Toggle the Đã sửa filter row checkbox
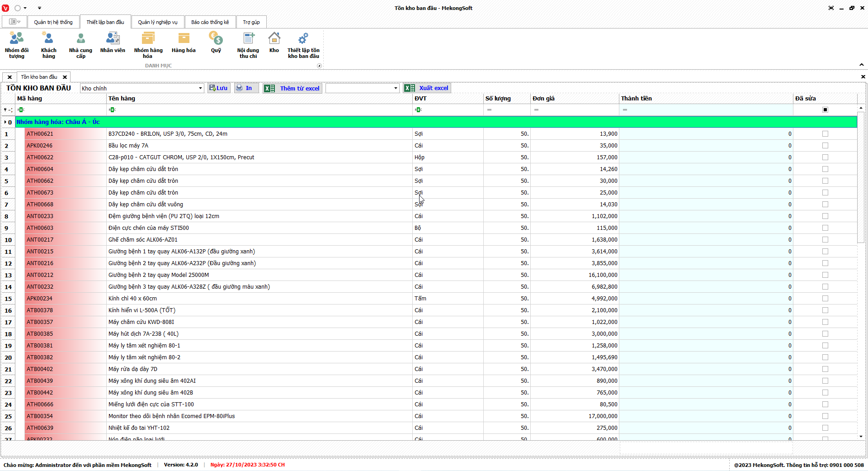 pos(825,110)
